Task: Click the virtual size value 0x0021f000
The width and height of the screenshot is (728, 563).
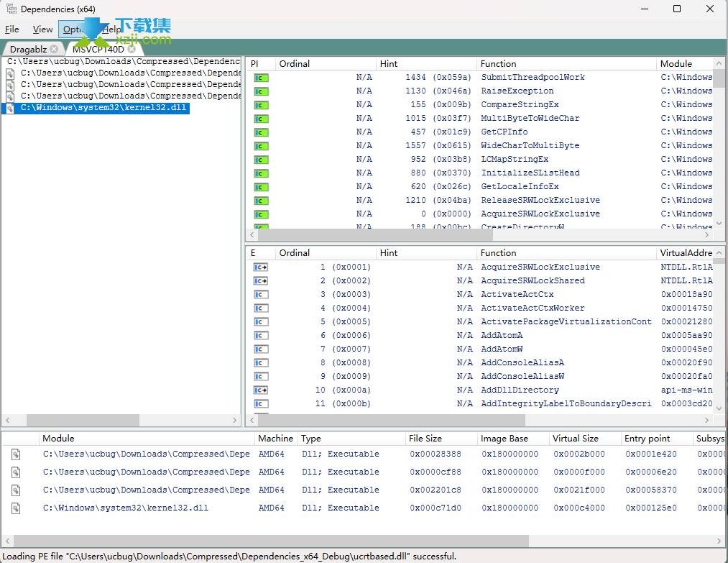Action: [579, 490]
